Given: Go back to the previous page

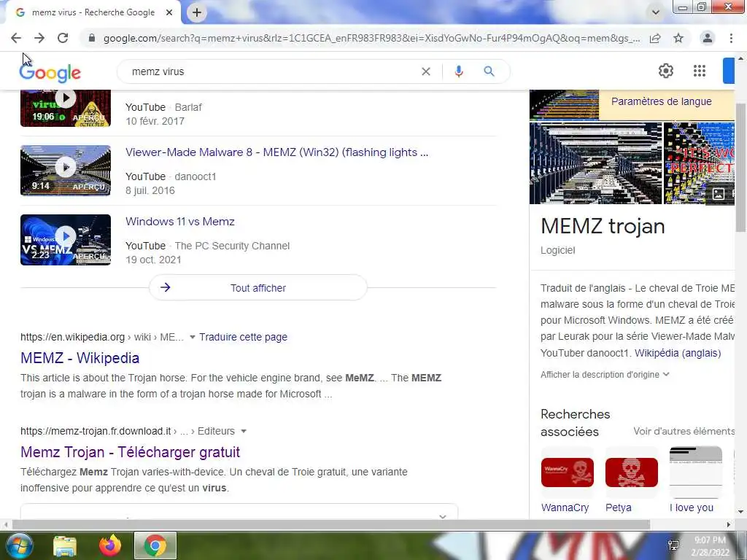Looking at the screenshot, I should point(16,38).
